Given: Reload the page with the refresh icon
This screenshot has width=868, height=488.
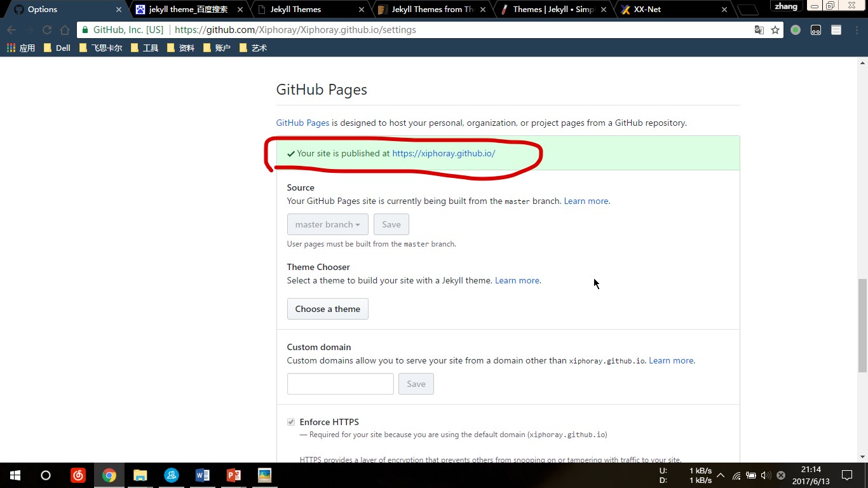Looking at the screenshot, I should [x=47, y=30].
